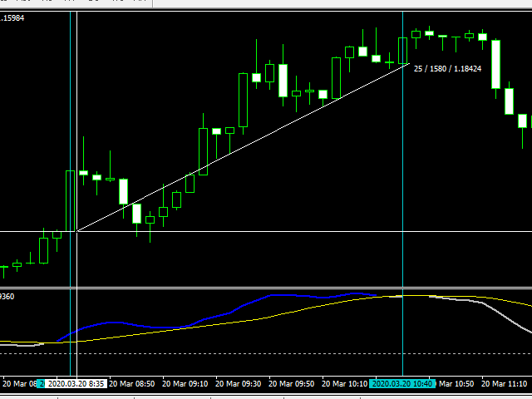Click the '20 Mar 10:10' time axis label
This screenshot has height=399, width=532.
point(345,384)
